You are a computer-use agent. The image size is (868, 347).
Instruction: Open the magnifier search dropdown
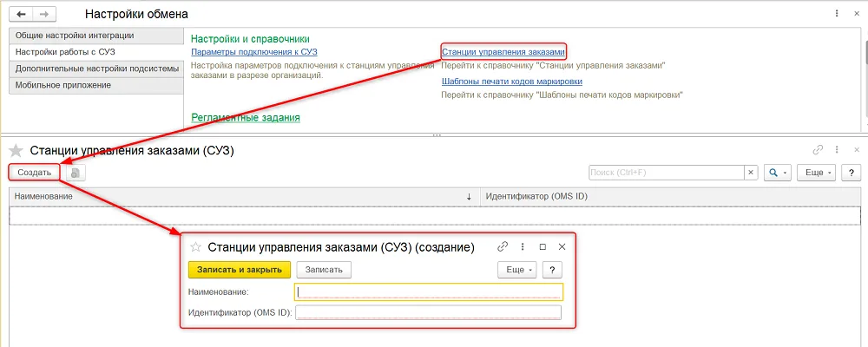(x=777, y=173)
